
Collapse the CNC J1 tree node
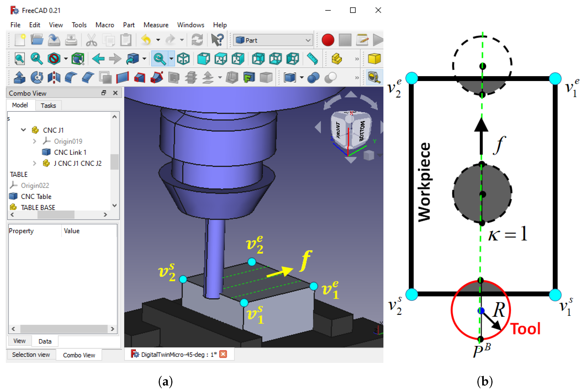(x=24, y=130)
